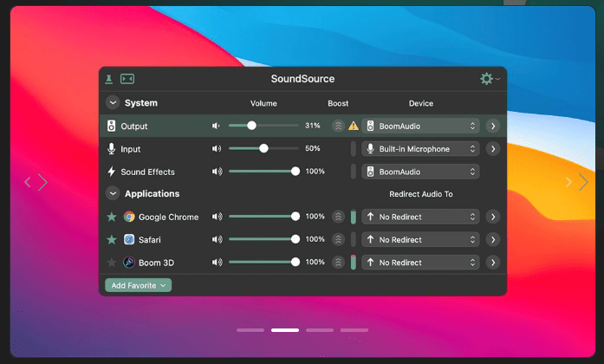Jump to third slide indicator
The image size is (604, 364).
(x=320, y=330)
